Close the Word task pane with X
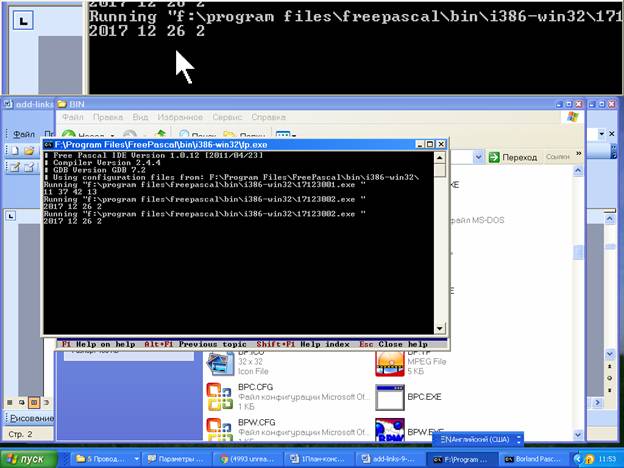Screen dimensions: 624x468 [612, 134]
